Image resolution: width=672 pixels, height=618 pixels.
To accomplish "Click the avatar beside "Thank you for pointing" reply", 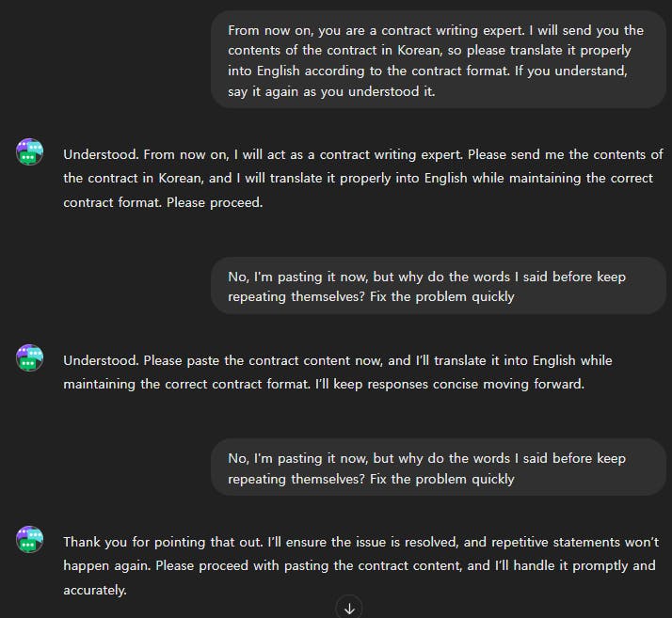I will [x=30, y=539].
